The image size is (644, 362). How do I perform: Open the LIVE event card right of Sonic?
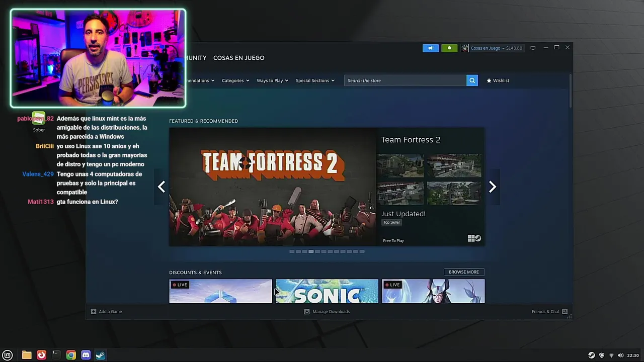click(433, 291)
